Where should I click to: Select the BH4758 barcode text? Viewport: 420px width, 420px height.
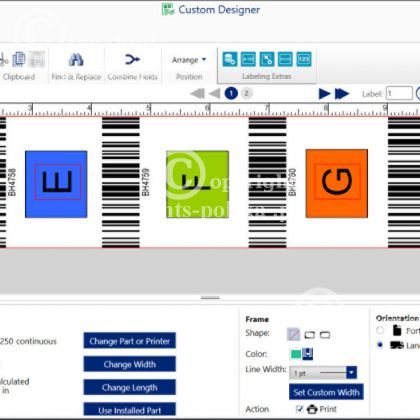(x=12, y=182)
